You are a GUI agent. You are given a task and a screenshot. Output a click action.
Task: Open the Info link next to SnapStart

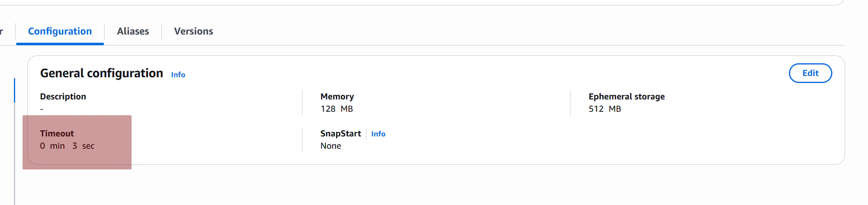pyautogui.click(x=378, y=134)
